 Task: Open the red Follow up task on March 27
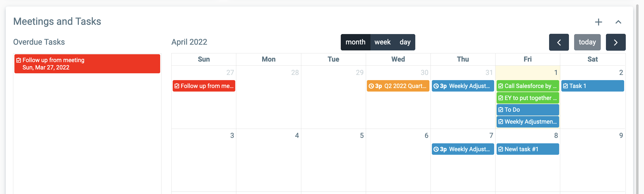[x=204, y=86]
